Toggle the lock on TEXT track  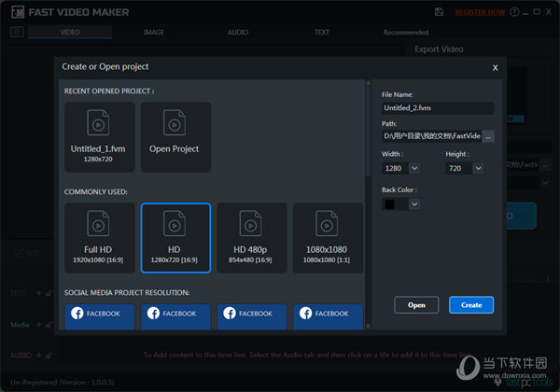[x=49, y=293]
